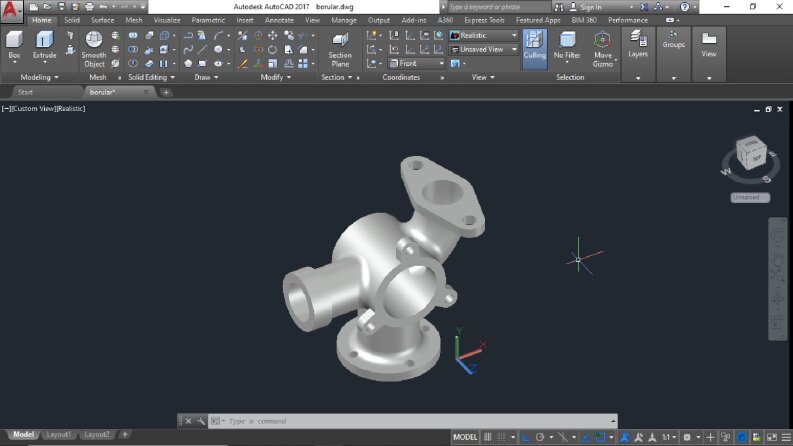Click the Smooth Object mesh tool
The image size is (793, 446).
point(94,49)
